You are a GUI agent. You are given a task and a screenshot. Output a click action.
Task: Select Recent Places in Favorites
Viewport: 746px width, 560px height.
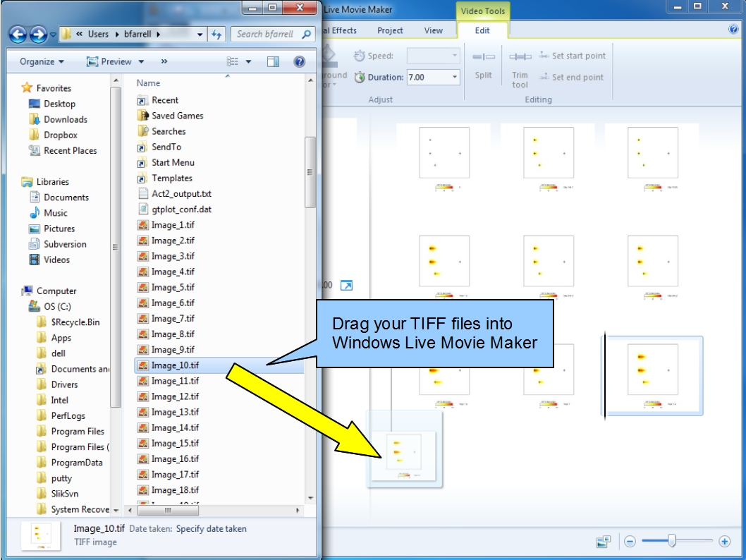point(71,151)
